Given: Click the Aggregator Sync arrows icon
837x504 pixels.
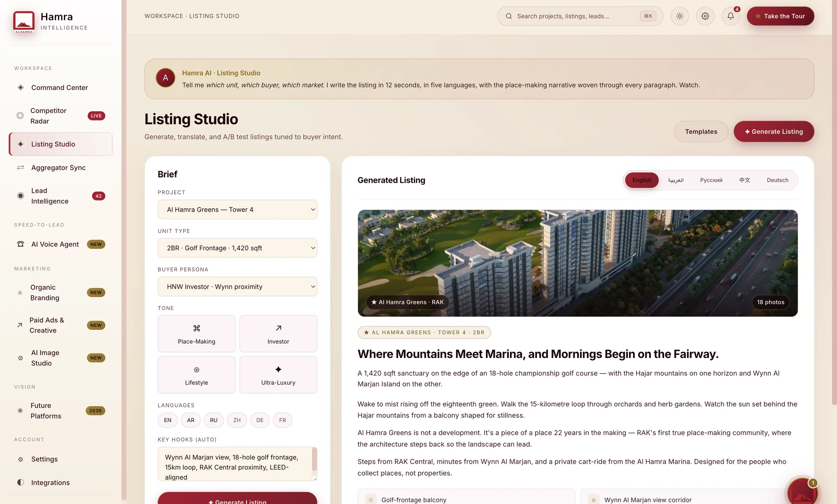Looking at the screenshot, I should tap(21, 167).
